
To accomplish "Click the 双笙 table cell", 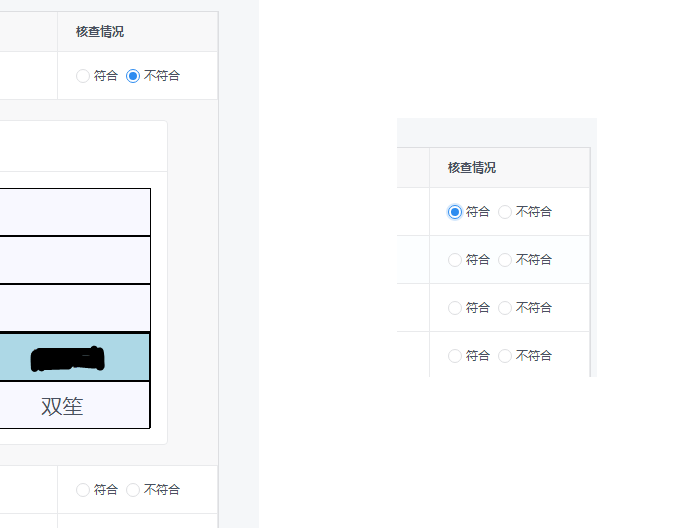I will [75, 405].
